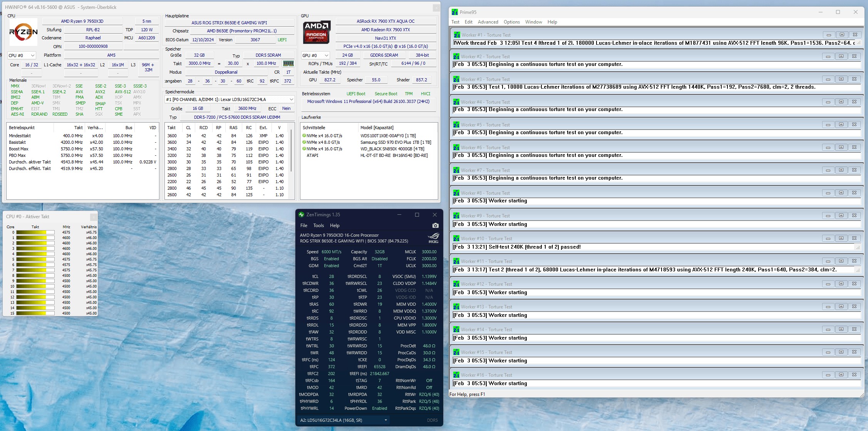Close the Worker #16 Torture Test sub-window
Viewport: 868px width, 431px height.
(855, 375)
